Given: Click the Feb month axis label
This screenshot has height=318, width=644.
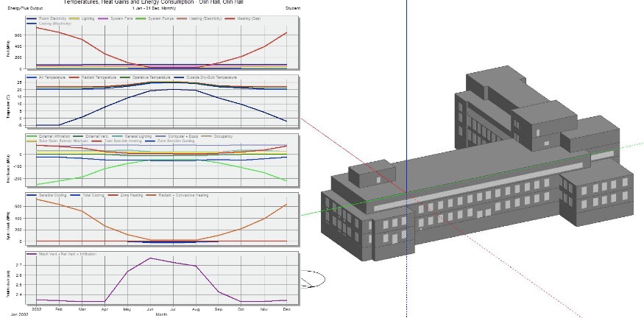Looking at the screenshot, I should click(59, 309).
